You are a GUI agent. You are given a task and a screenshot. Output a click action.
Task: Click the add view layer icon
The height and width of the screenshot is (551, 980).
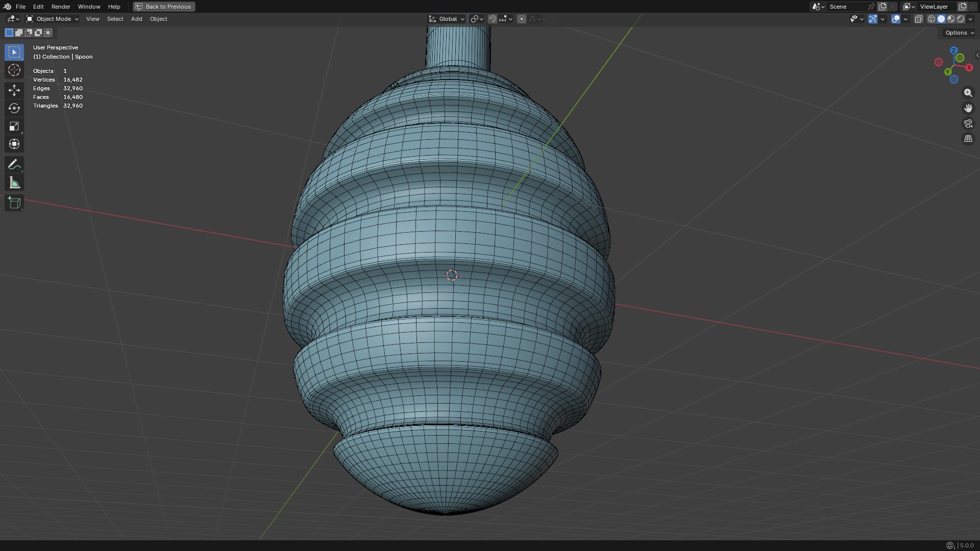(x=963, y=7)
